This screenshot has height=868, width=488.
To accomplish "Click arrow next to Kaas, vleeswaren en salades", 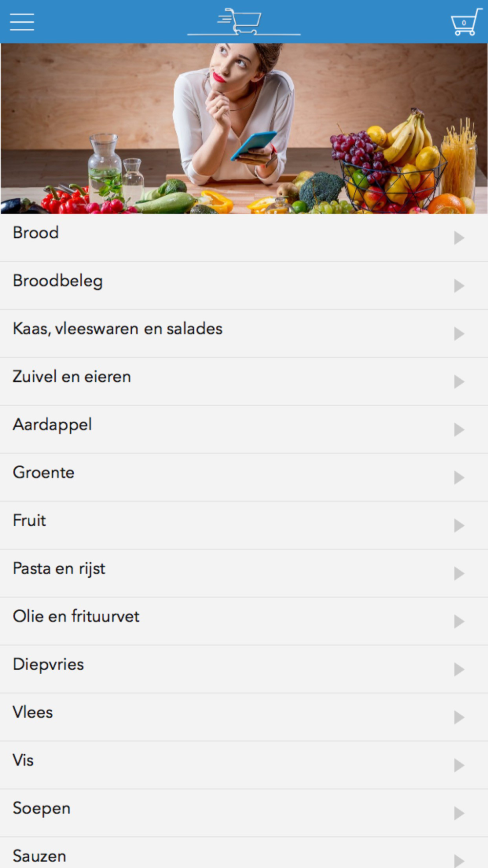I will (x=459, y=333).
